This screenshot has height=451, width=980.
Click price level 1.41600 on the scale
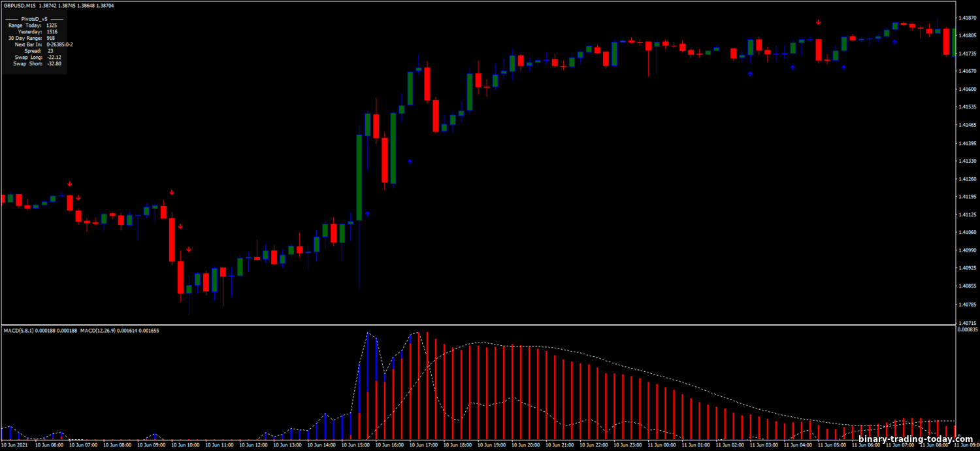coord(966,89)
